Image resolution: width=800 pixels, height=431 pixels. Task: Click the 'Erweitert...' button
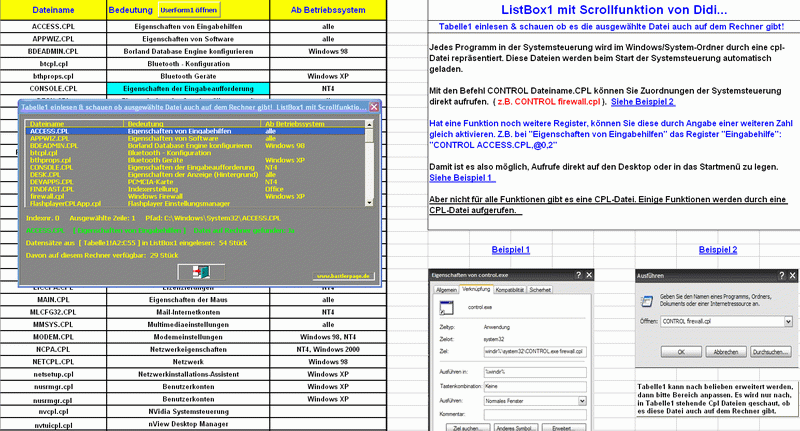tap(564, 427)
